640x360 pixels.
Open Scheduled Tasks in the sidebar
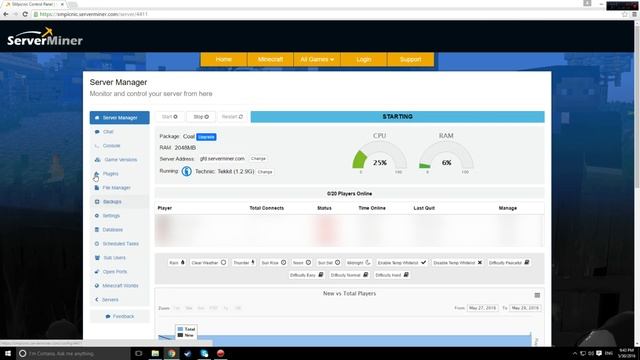(x=119, y=244)
